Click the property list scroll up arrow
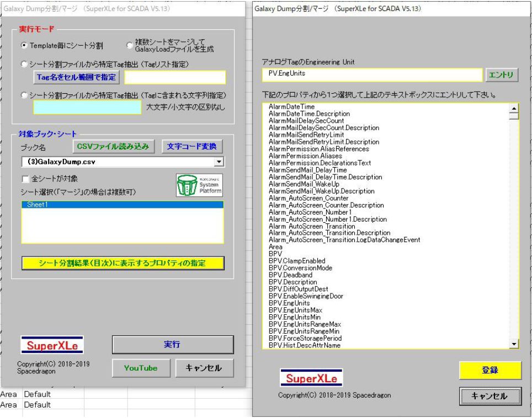Screen dimensions: 532x418 (x=514, y=109)
